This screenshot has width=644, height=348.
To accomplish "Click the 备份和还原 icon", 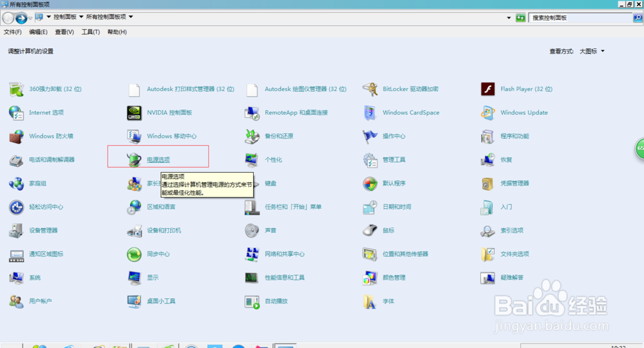I will pos(252,137).
